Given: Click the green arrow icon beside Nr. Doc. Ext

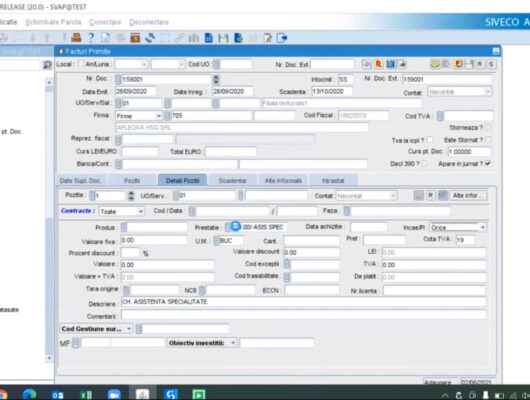Looking at the screenshot, I should [x=402, y=64].
